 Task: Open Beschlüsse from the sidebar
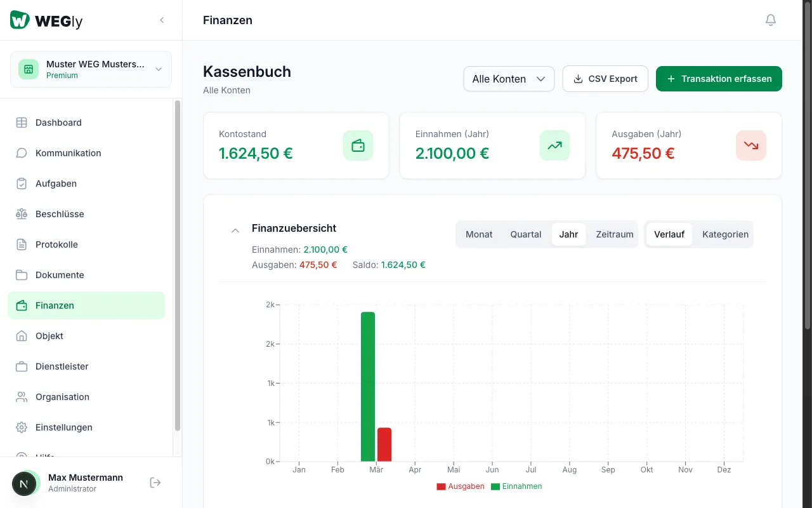(60, 214)
